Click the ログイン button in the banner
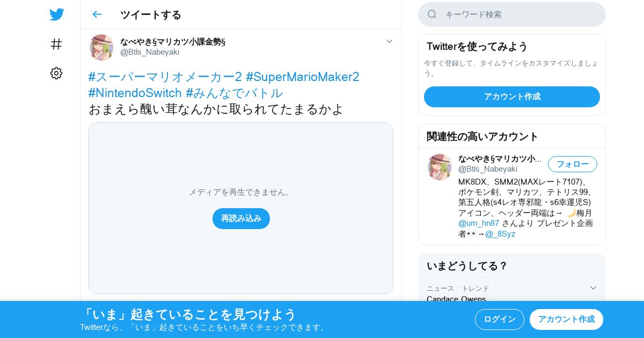Screen dimensions: 644x338 pos(500,319)
